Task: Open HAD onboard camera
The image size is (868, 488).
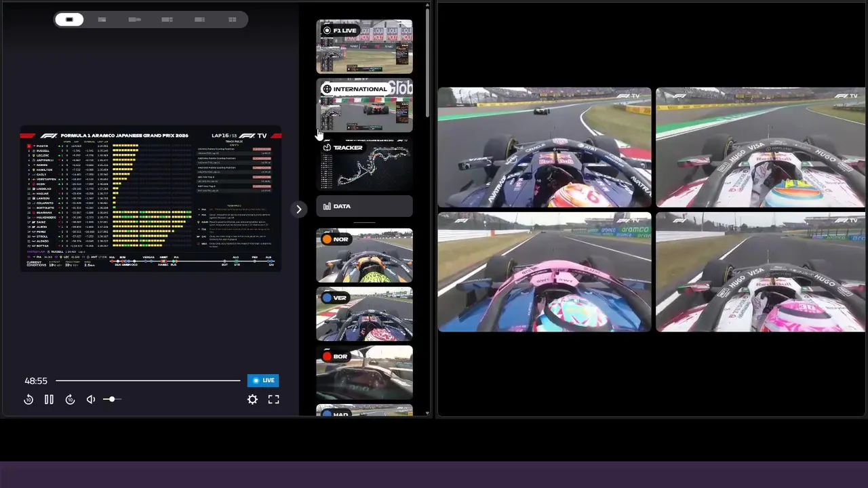Action: (364, 410)
